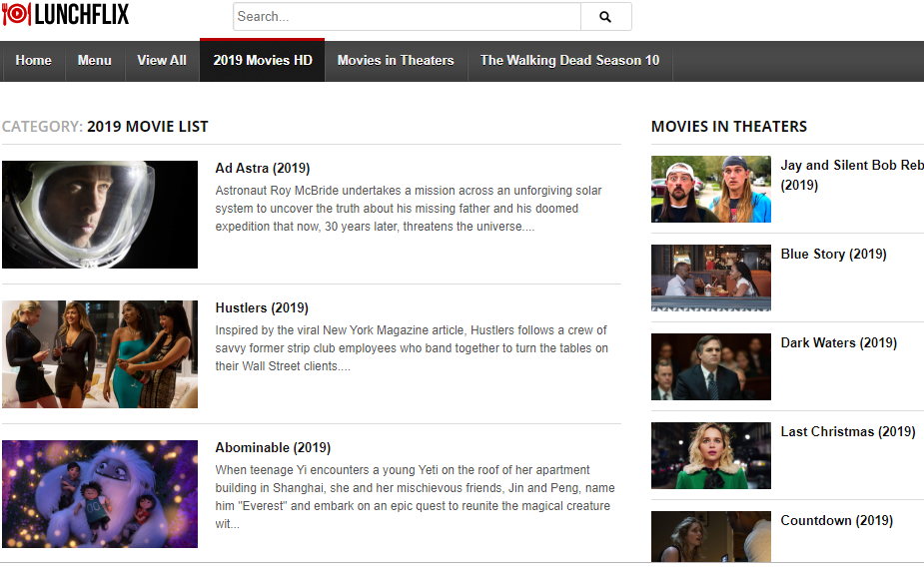Click the Blue Story diner thumbnail
924x567 pixels.
tap(710, 278)
